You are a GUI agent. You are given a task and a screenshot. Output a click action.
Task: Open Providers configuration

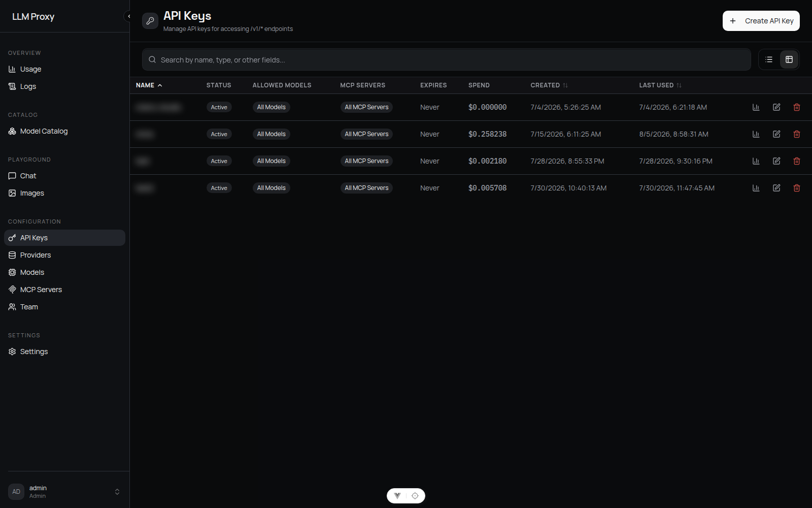click(x=64, y=255)
